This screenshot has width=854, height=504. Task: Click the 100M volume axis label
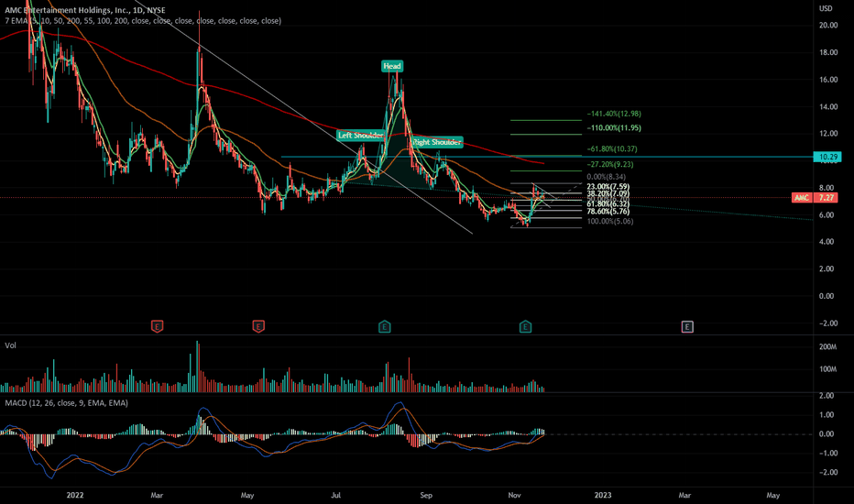click(x=827, y=369)
